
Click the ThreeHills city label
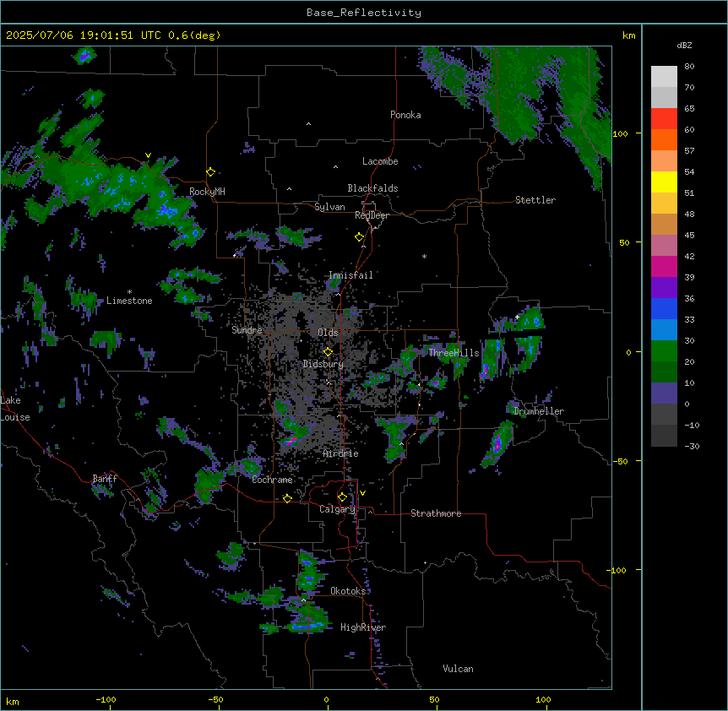(454, 353)
